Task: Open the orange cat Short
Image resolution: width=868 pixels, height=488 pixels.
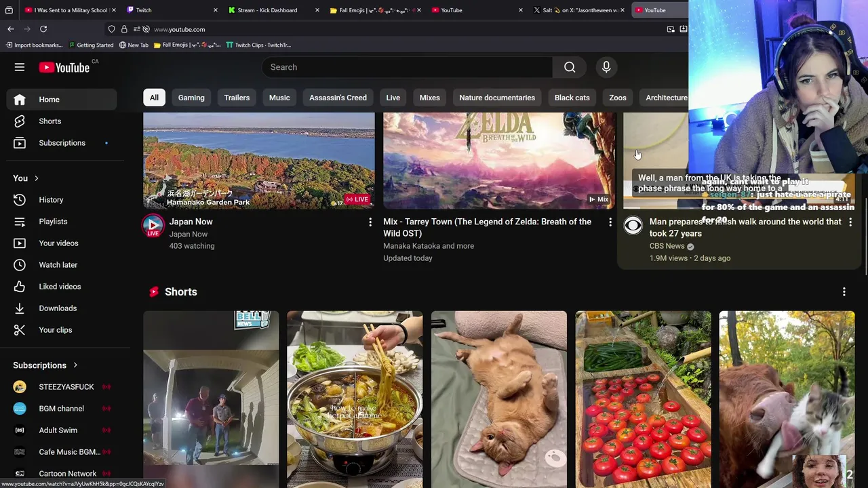Action: click(x=498, y=399)
